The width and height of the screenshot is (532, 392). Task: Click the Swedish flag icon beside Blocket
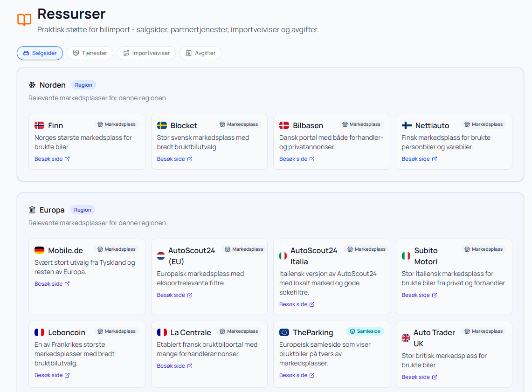pyautogui.click(x=162, y=125)
